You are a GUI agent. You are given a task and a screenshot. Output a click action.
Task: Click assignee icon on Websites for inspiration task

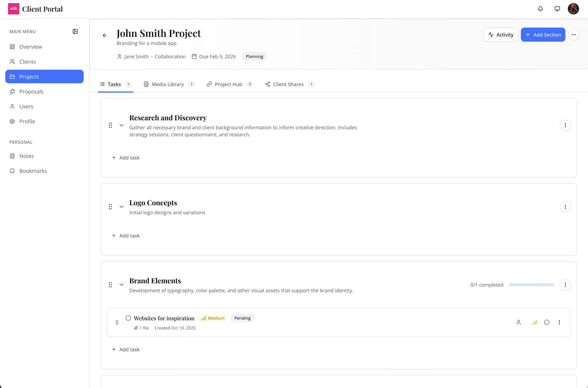point(518,322)
